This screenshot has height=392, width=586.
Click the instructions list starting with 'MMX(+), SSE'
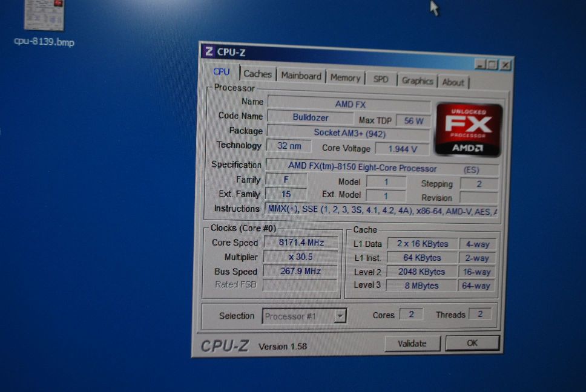point(381,210)
